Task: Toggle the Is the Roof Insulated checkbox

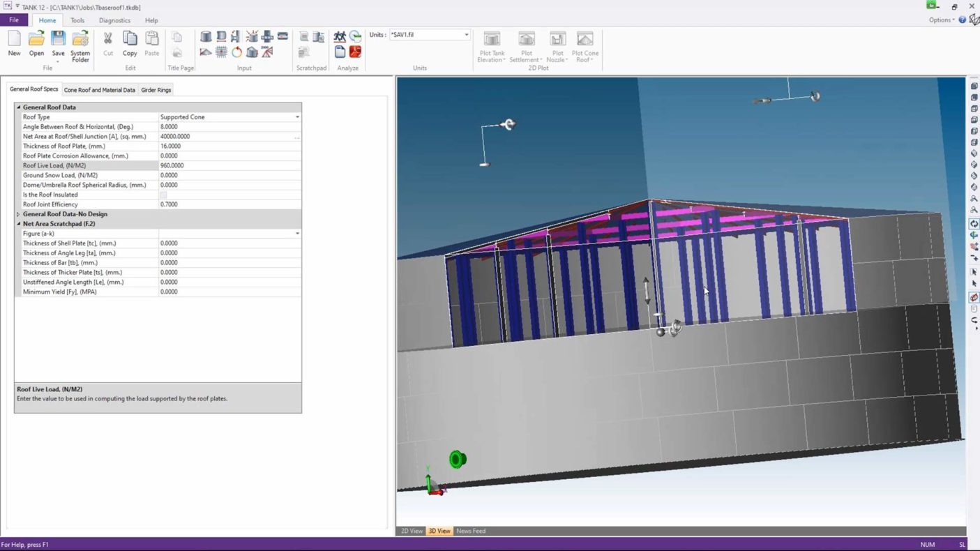Action: tap(163, 195)
